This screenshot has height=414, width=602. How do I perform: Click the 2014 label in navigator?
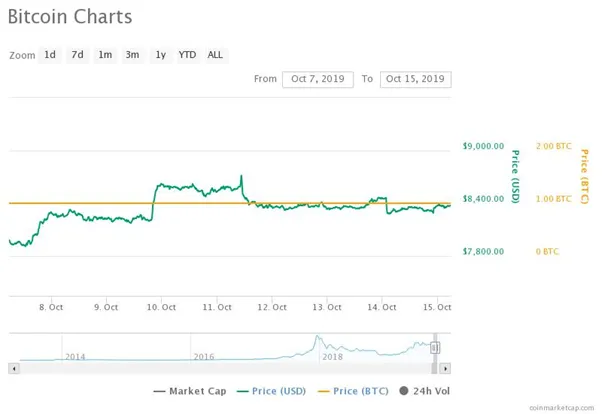coord(75,357)
